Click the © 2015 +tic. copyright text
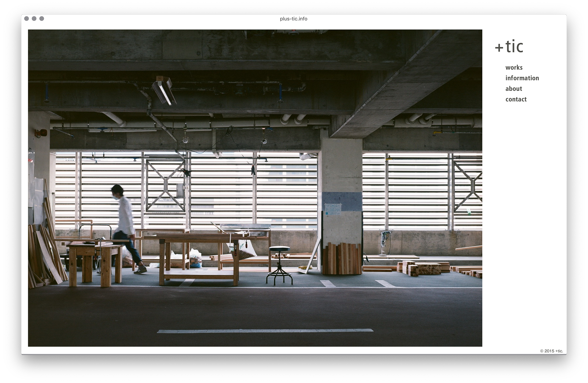Image resolution: width=588 pixels, height=383 pixels. tap(551, 351)
